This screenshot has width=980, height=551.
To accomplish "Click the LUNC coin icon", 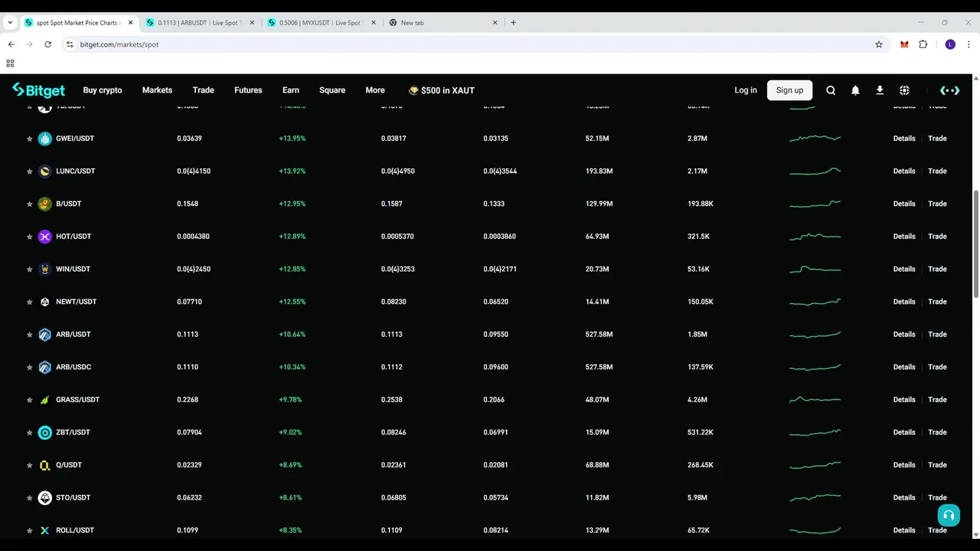I will (x=44, y=171).
